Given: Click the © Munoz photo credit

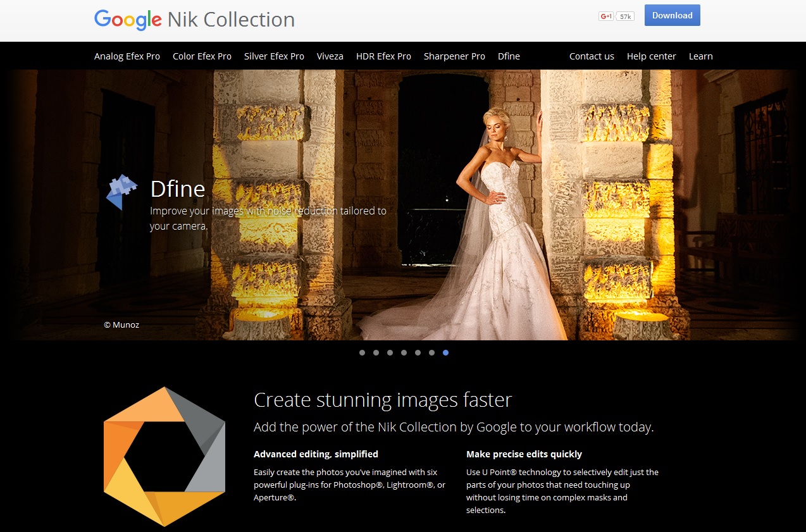Looking at the screenshot, I should [121, 325].
